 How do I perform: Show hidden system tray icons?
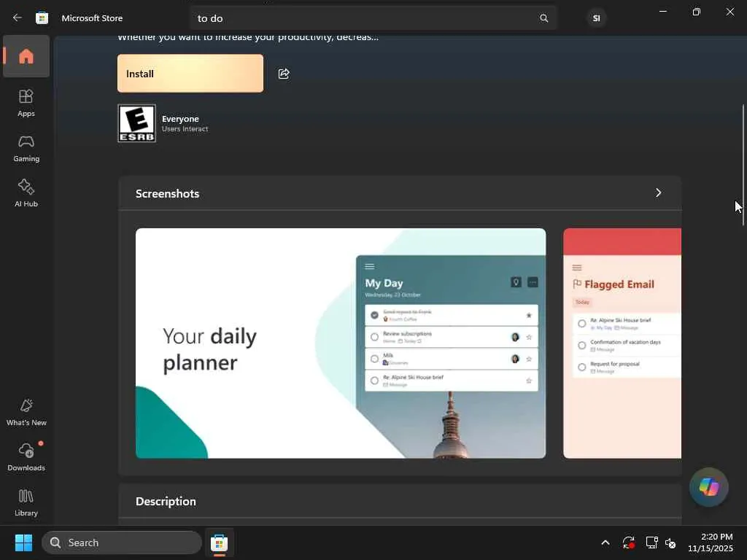pos(605,542)
